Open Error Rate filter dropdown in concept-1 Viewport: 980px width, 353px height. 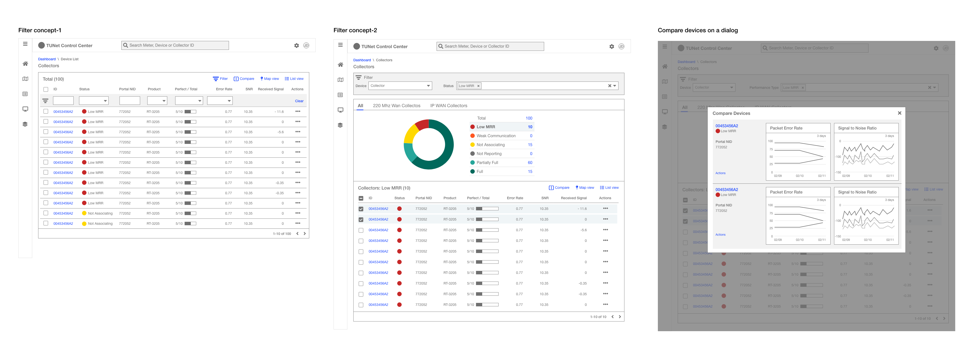(x=220, y=101)
